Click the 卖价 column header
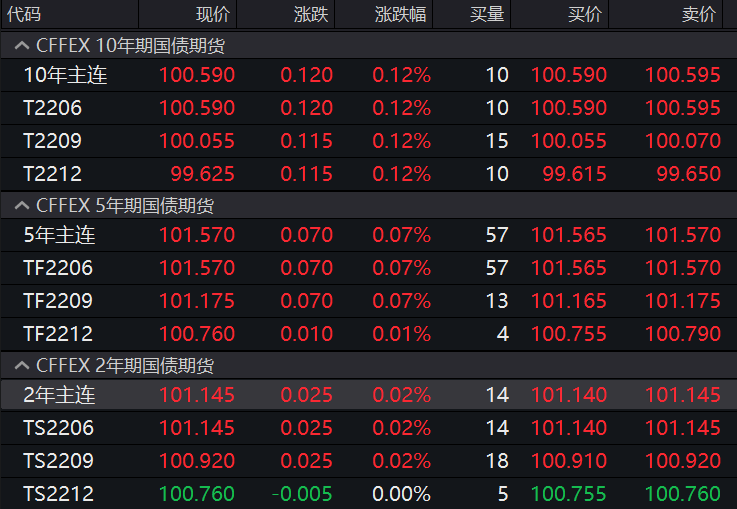Viewport: 737px width, 509px height. pos(699,15)
